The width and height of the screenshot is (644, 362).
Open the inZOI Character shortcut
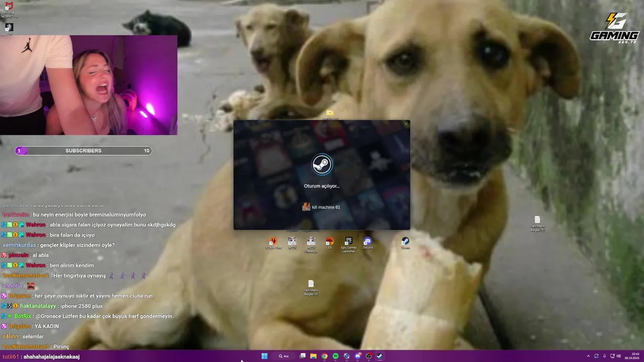point(311,244)
